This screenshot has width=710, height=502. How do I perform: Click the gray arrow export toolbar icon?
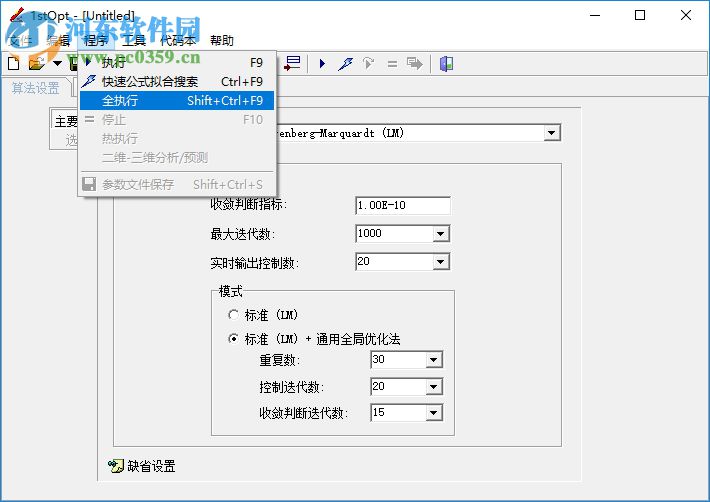point(414,63)
